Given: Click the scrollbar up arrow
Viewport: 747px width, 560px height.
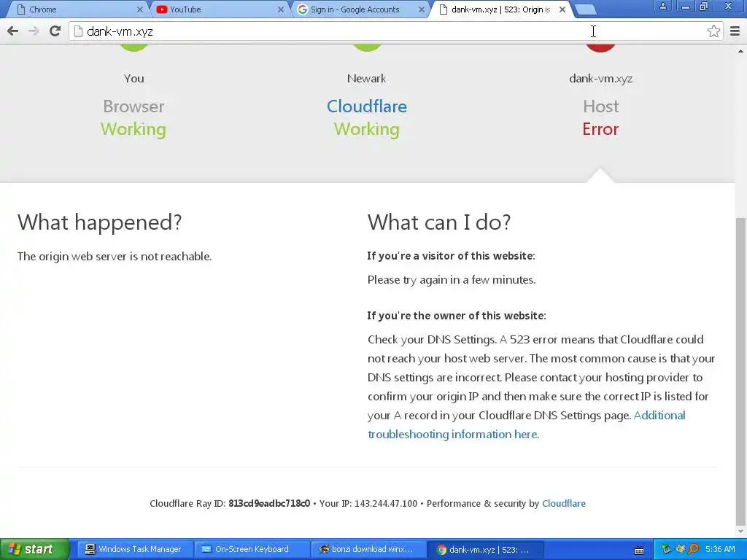Looking at the screenshot, I should pyautogui.click(x=741, y=51).
